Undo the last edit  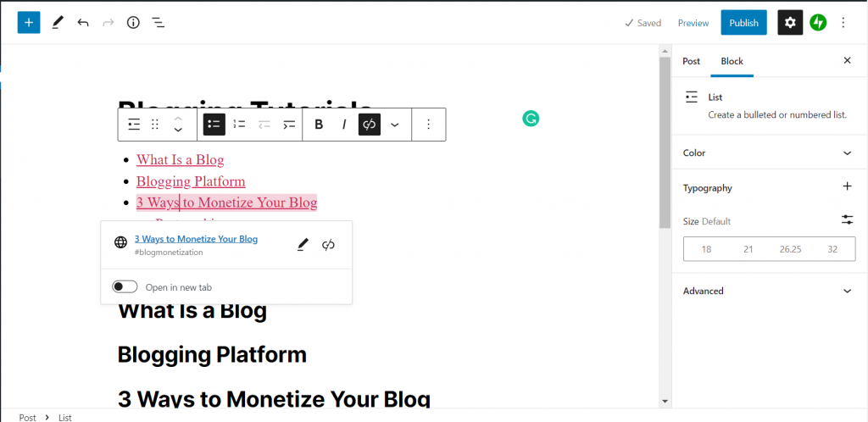(82, 23)
